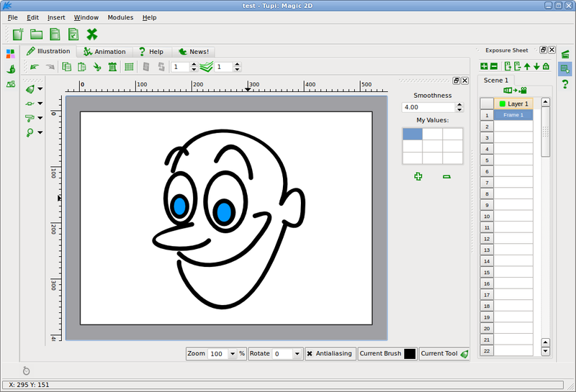This screenshot has width=576, height=392.
Task: Open the Zoom percentage dropdown
Action: point(232,354)
